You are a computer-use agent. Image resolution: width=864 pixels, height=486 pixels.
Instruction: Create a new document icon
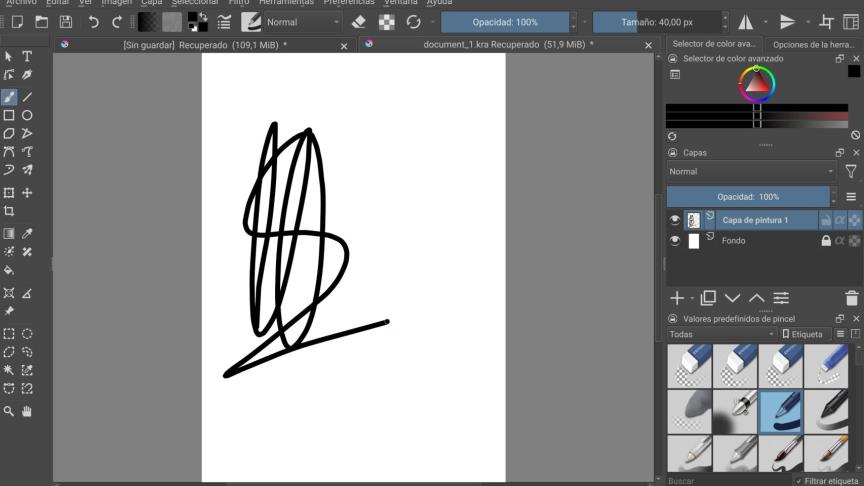coord(18,22)
